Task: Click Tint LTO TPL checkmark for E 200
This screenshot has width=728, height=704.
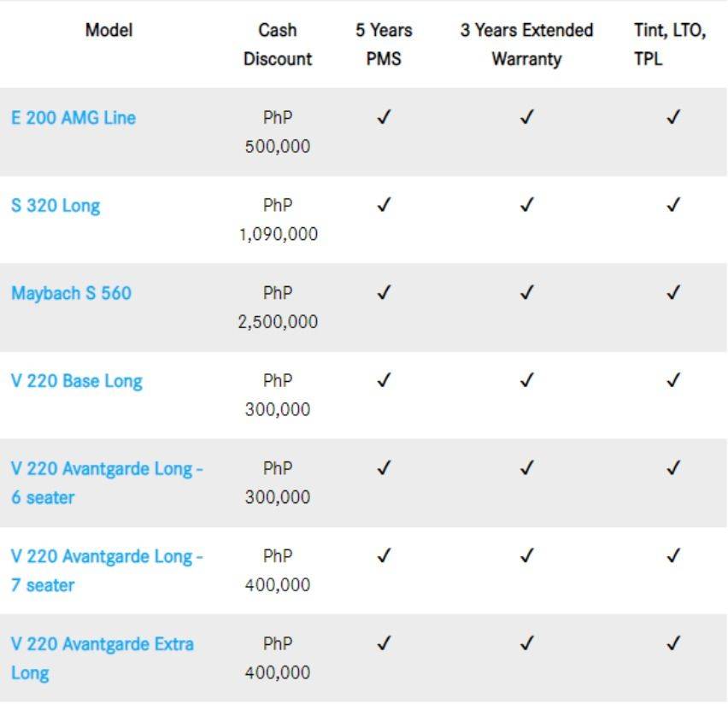Action: [673, 116]
